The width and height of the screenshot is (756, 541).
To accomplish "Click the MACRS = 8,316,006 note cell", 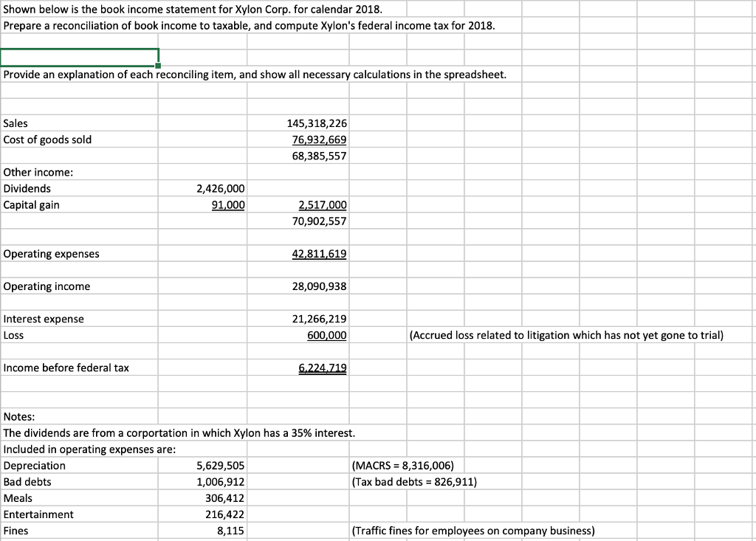I will point(403,465).
